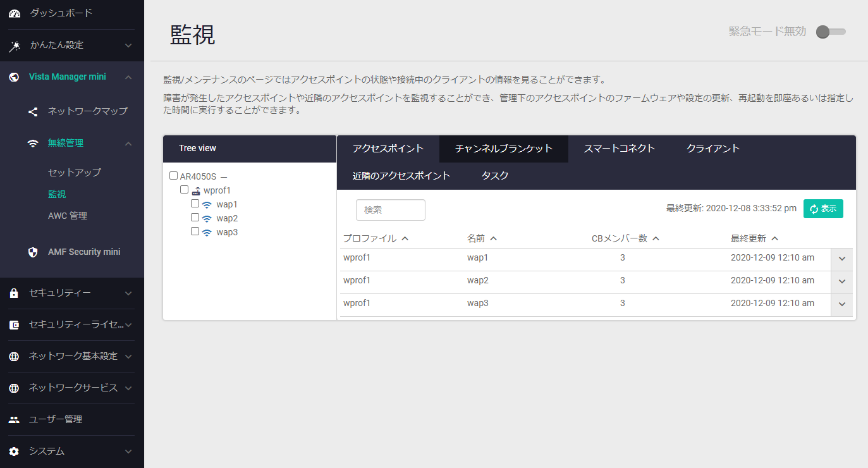The width and height of the screenshot is (868, 468).
Task: Click the padlock icon for セキュリティー
Action: click(x=14, y=293)
